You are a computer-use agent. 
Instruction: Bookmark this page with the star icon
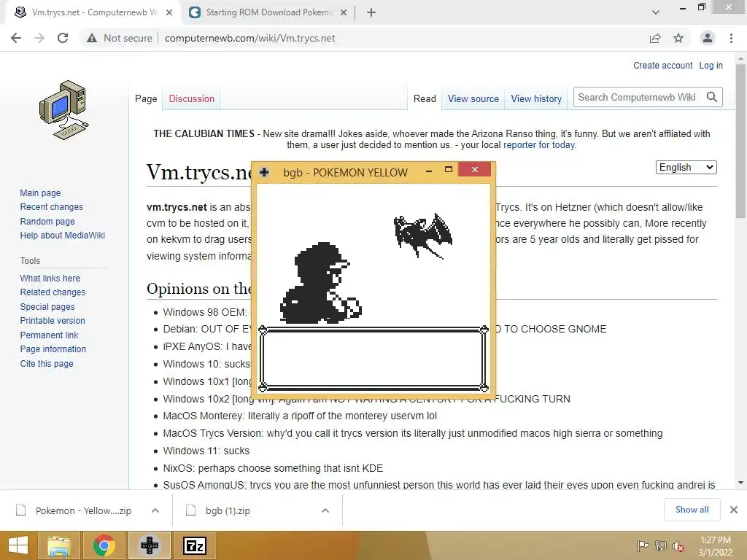(678, 38)
